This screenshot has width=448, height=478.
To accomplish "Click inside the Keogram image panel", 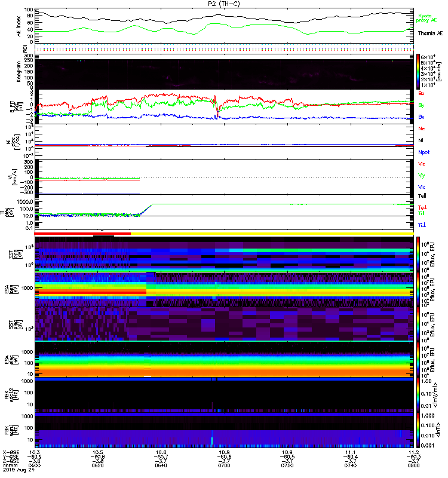I will coord(224,74).
